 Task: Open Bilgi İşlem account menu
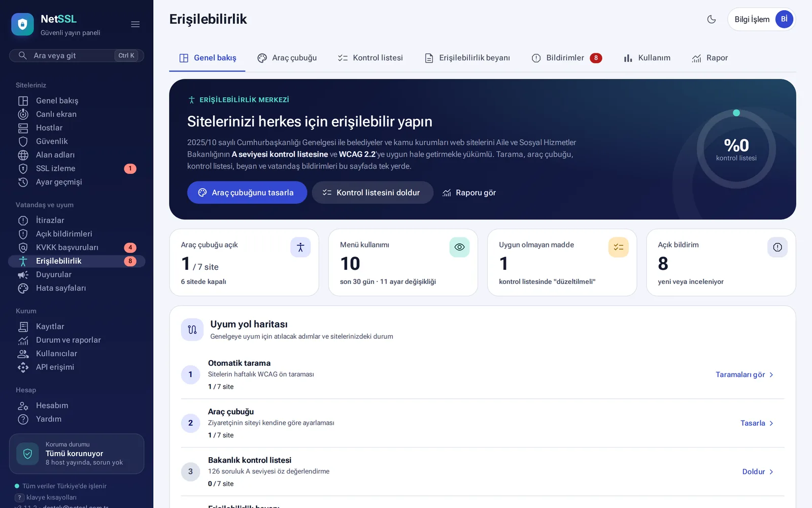coord(762,19)
